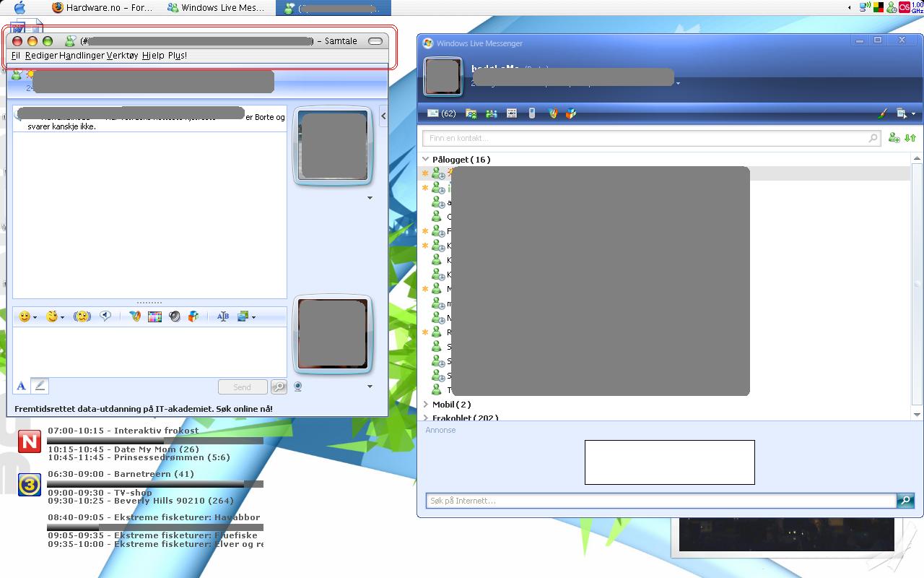
Task: Send a nudge with the shaking face icon
Action: (82, 316)
